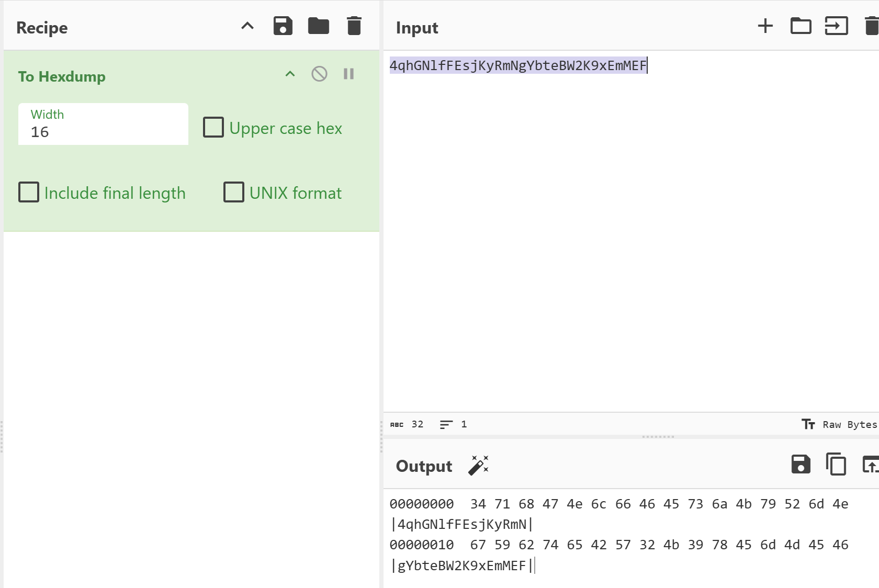Open folder as input
The height and width of the screenshot is (588, 879).
coord(801,26)
